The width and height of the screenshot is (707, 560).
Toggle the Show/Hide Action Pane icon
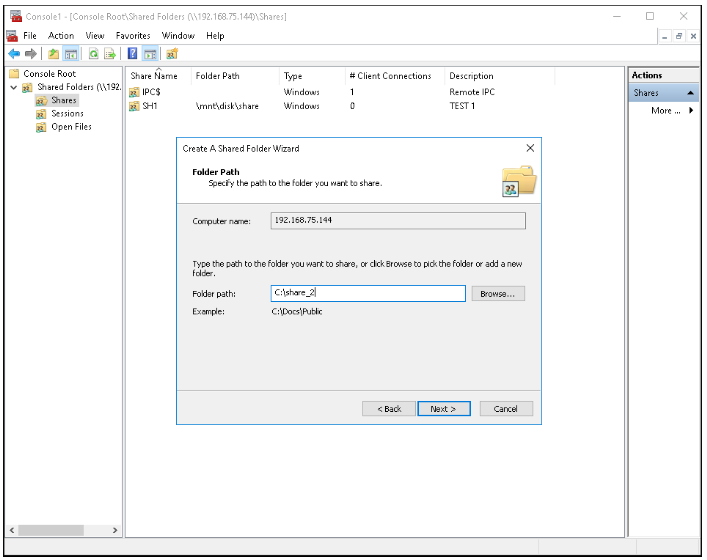click(x=150, y=54)
